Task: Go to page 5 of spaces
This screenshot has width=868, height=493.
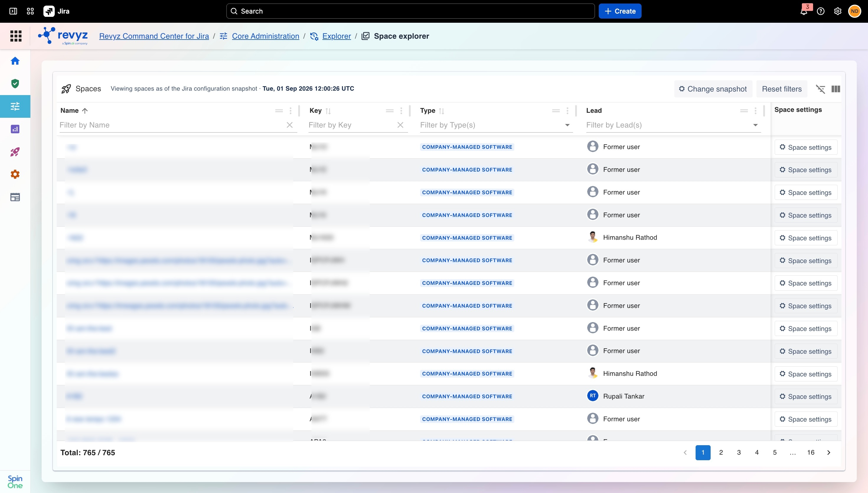Action: (x=775, y=452)
